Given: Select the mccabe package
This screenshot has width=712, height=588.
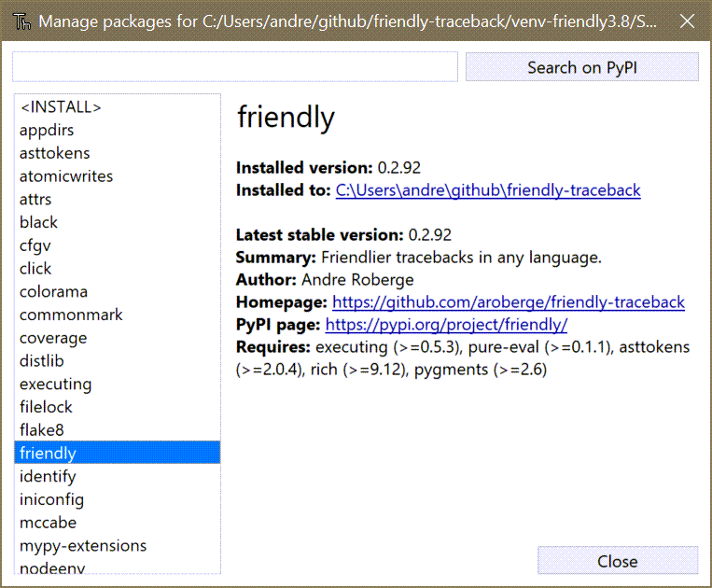Looking at the screenshot, I should point(118,523).
